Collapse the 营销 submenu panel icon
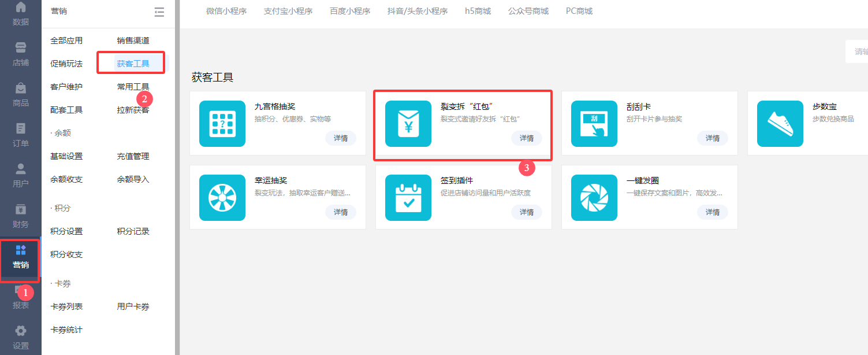The image size is (868, 355). (159, 12)
